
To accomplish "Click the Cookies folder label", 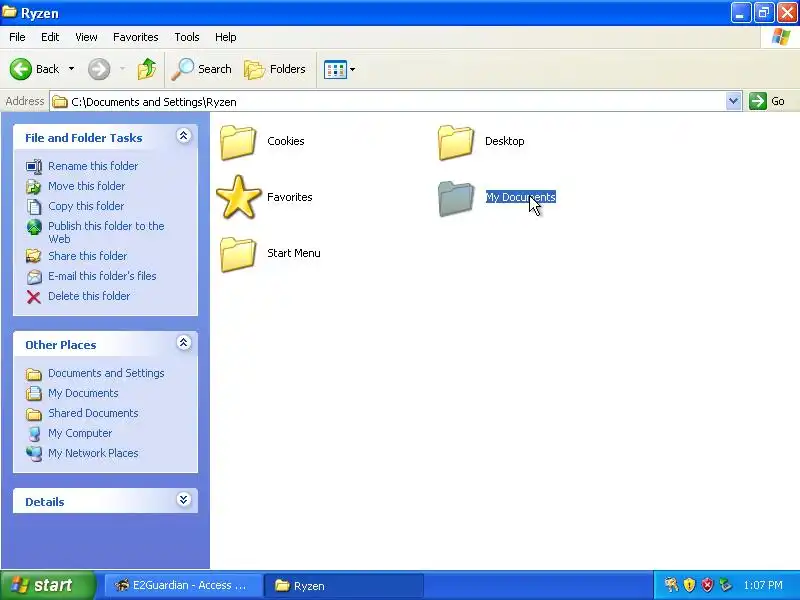I will (286, 141).
